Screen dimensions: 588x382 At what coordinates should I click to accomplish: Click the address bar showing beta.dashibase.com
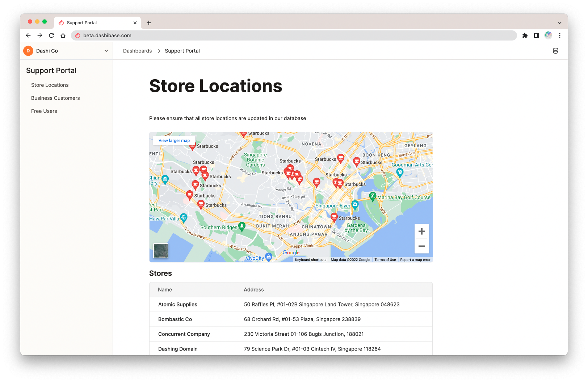coord(294,35)
